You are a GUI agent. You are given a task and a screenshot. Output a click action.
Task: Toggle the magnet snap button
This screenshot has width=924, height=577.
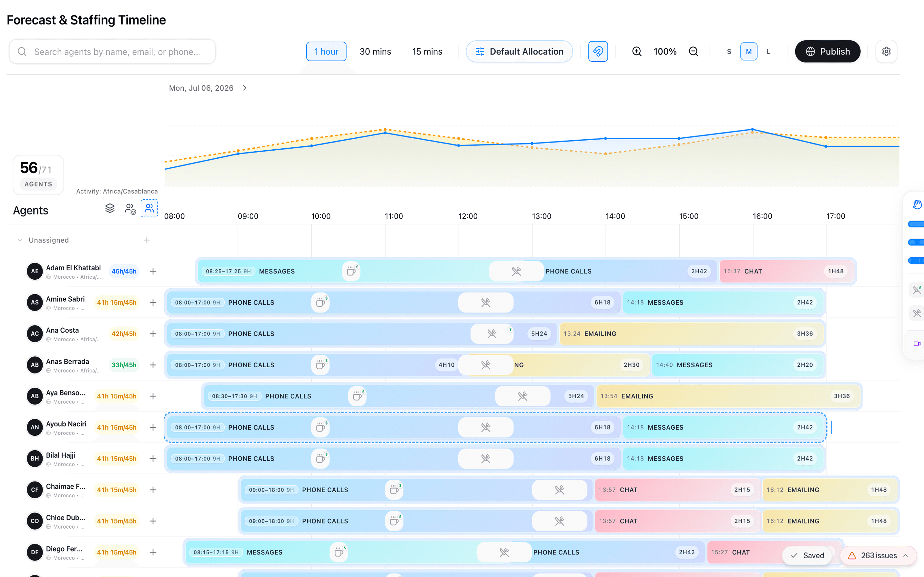598,52
